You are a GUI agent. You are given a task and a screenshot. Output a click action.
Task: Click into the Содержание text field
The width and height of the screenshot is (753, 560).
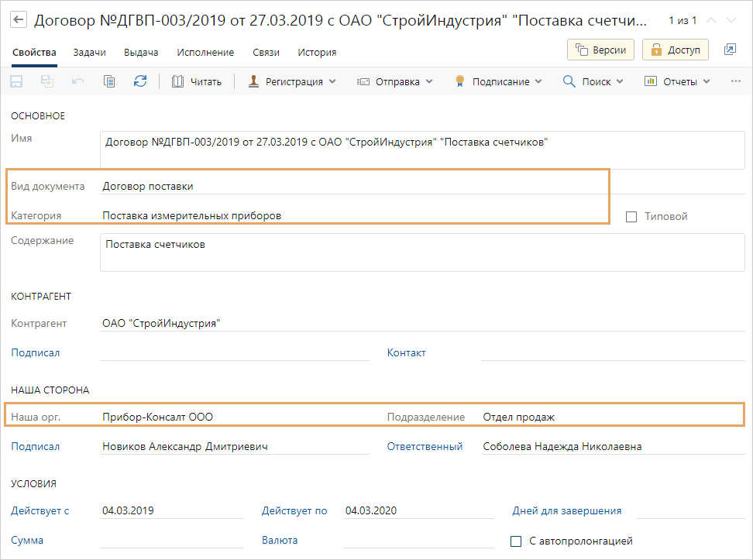[422, 253]
